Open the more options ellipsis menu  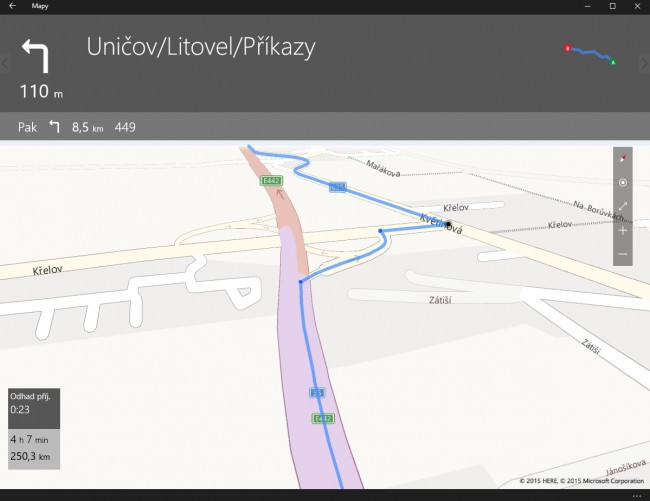tap(636, 495)
